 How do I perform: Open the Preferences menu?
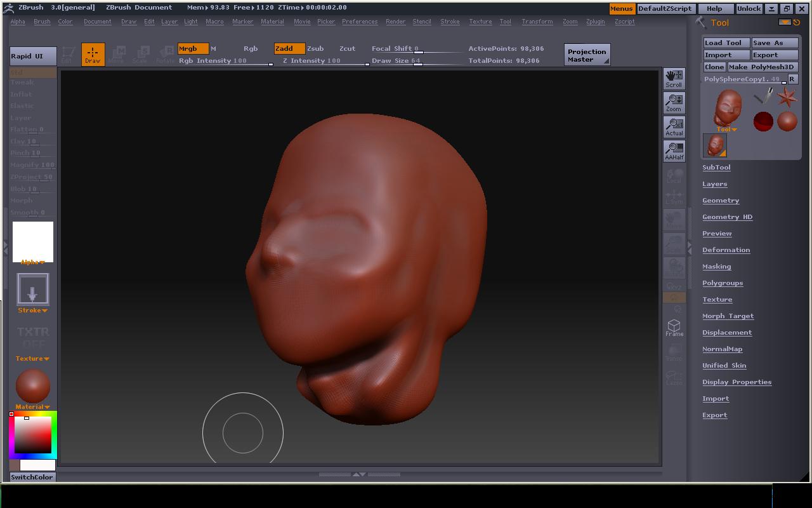click(x=359, y=22)
